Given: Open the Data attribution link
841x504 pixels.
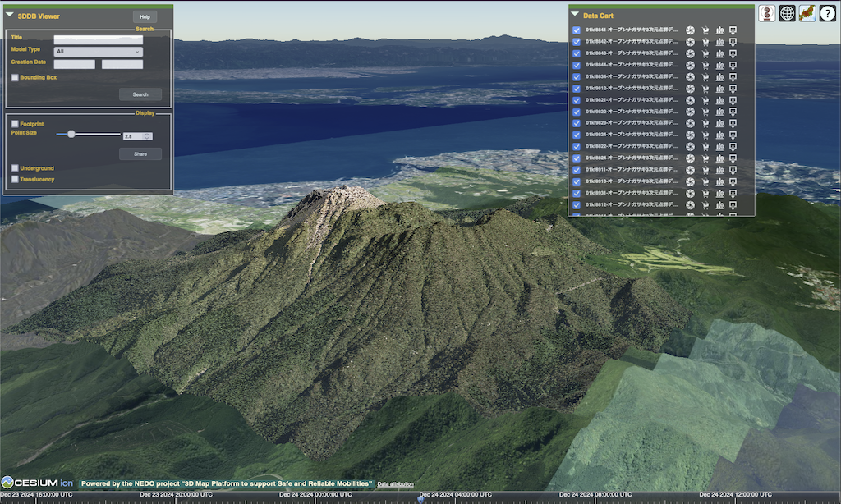Looking at the screenshot, I should point(395,484).
